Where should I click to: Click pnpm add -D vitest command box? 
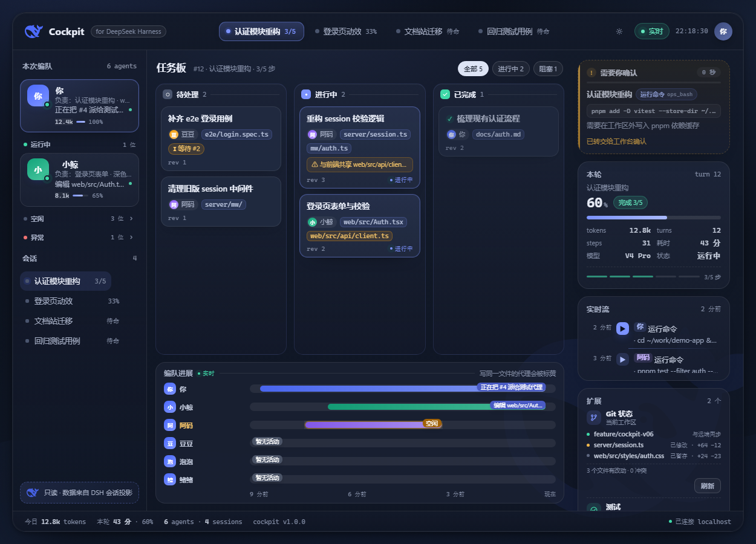click(653, 111)
